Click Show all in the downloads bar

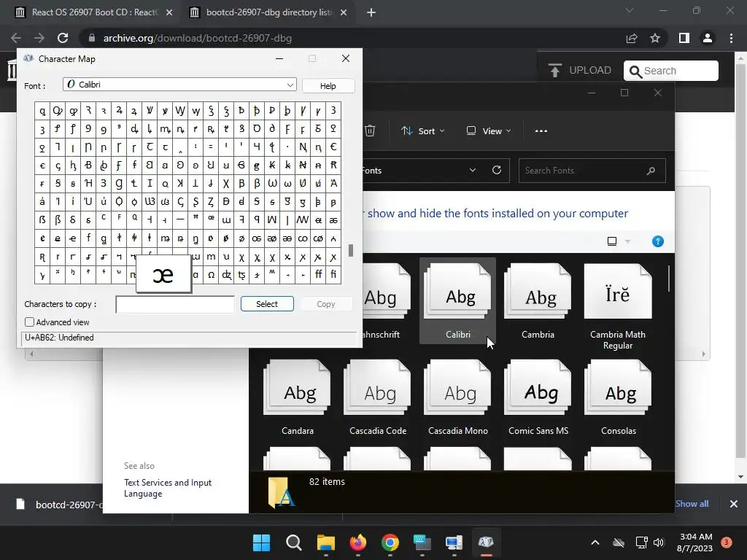[x=692, y=503]
